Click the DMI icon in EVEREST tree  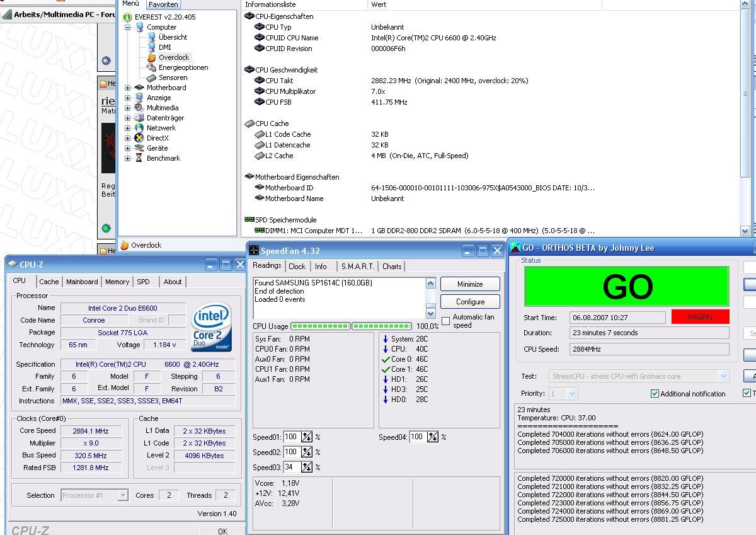(x=151, y=47)
